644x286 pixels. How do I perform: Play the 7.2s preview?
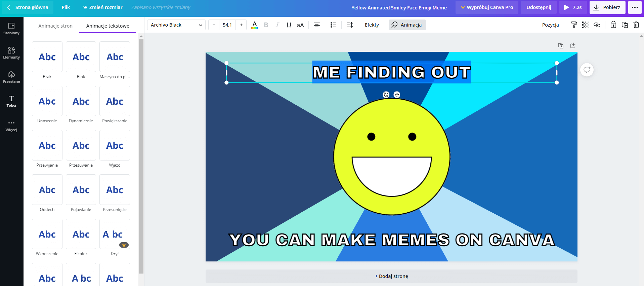click(x=573, y=7)
